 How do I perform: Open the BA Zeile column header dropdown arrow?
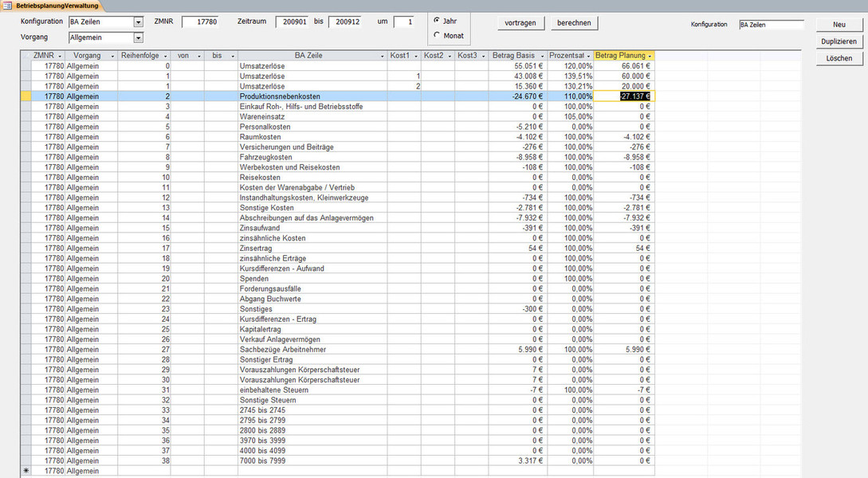click(x=382, y=56)
